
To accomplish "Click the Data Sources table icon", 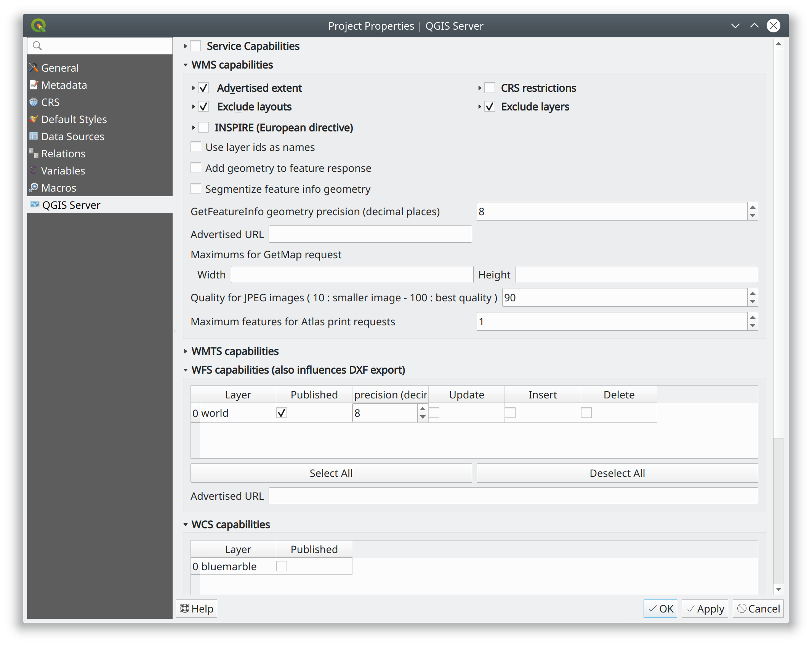I will [34, 136].
